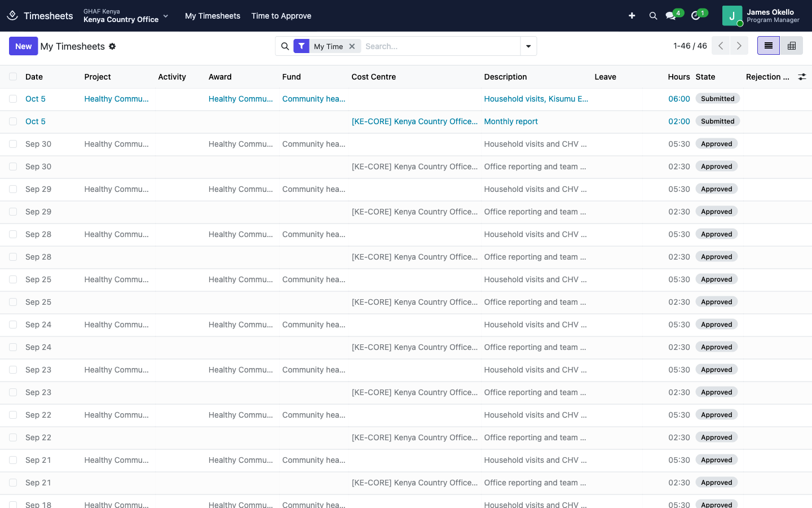Go to the previous page of records
Viewport: 812px width, 508px height.
[x=721, y=46]
